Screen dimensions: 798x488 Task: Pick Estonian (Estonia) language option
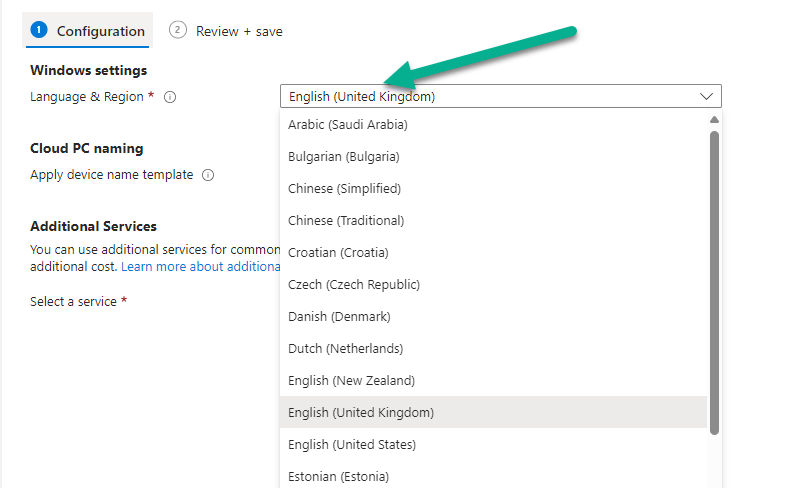tap(338, 476)
